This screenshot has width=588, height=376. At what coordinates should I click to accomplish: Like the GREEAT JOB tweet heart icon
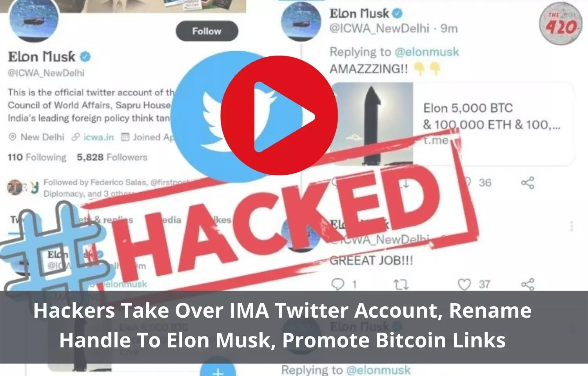coord(465,284)
